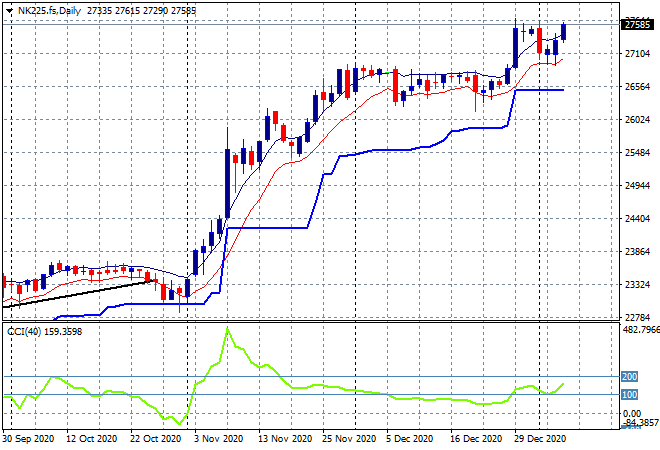The image size is (660, 450).
Task: Click the 23864 price axis label
Action: tap(638, 252)
